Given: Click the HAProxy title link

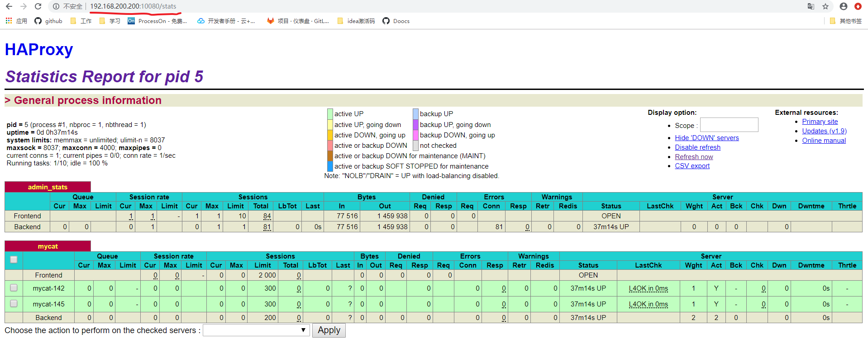Looking at the screenshot, I should (x=39, y=49).
